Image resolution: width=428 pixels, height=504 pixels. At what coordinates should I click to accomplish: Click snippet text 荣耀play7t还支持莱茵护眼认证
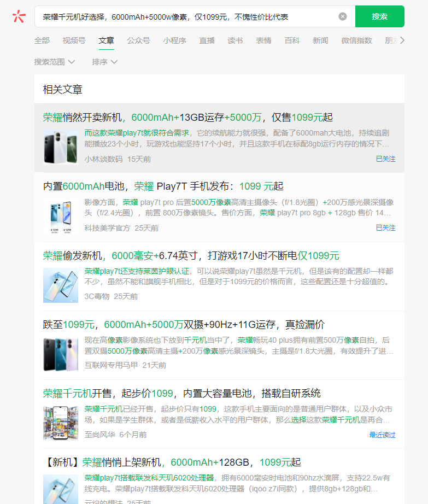point(137,271)
